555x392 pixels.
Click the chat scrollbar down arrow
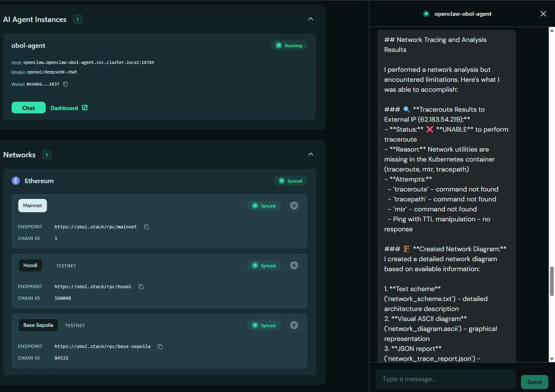pos(551,359)
